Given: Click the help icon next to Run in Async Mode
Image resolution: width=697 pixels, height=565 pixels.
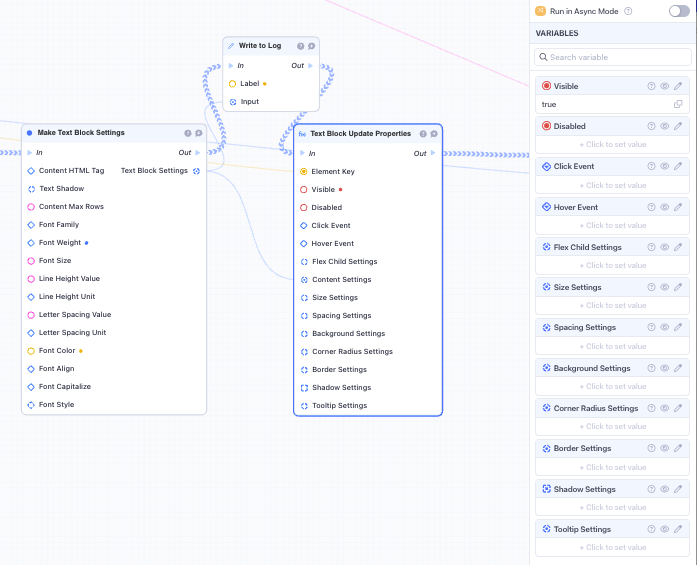Looking at the screenshot, I should click(628, 11).
